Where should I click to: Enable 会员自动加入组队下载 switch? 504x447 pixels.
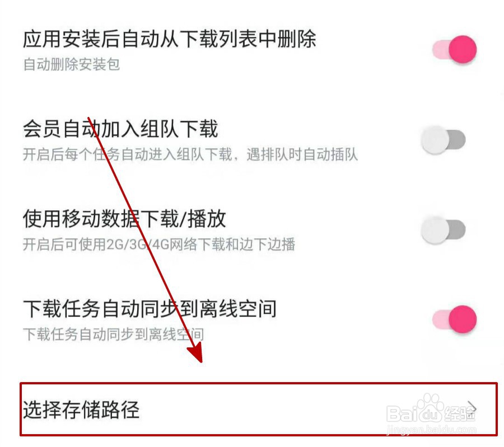[x=444, y=140]
